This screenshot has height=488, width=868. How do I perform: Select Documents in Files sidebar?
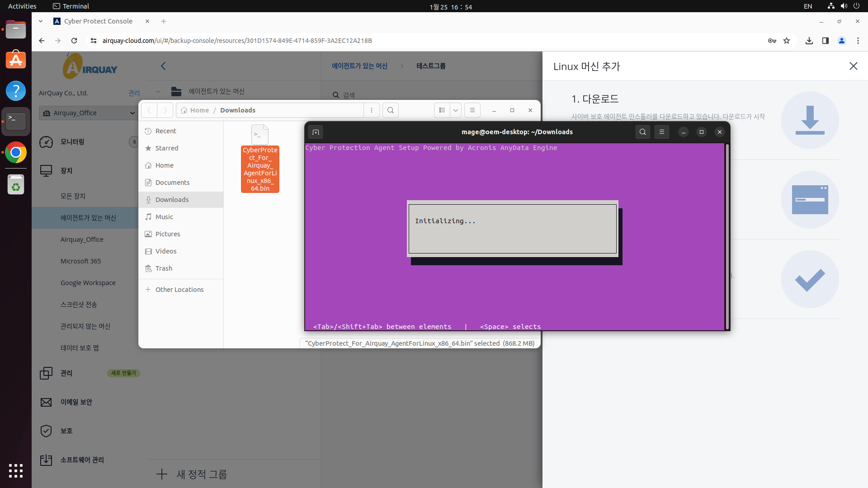172,183
